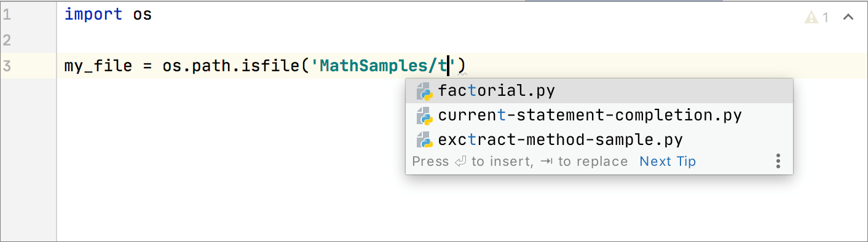868x242 pixels.
Task: Collapse inspections widget with up chevron
Action: 848,17
